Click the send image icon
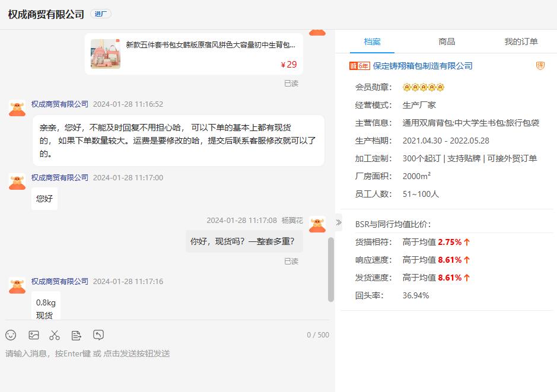 [x=34, y=335]
